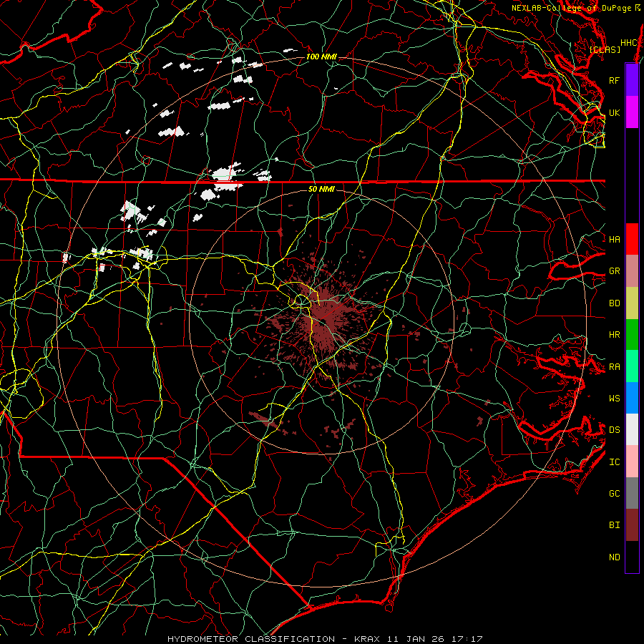This screenshot has height=644, width=644.
Task: Click the "DS" legend label text
Action: tap(615, 430)
